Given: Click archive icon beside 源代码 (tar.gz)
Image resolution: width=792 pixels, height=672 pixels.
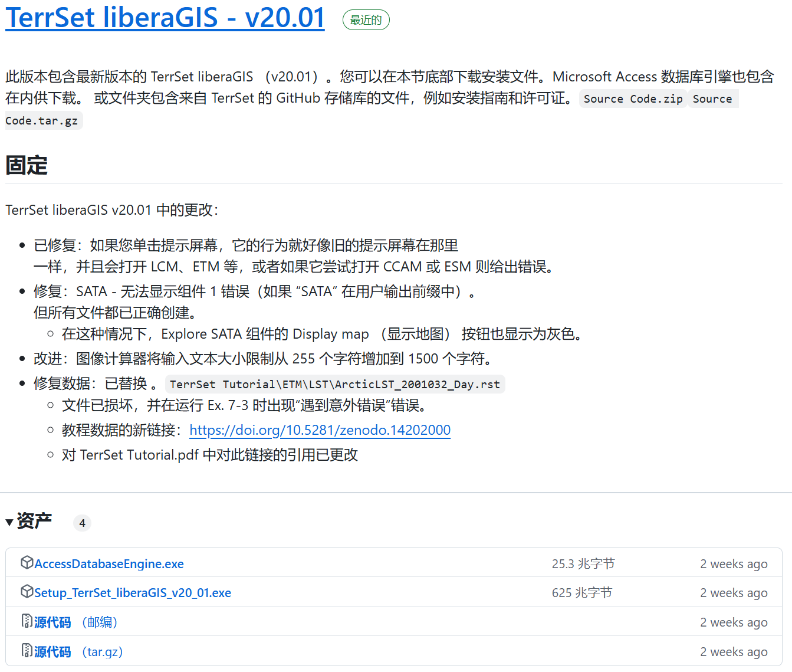Looking at the screenshot, I should coord(27,650).
